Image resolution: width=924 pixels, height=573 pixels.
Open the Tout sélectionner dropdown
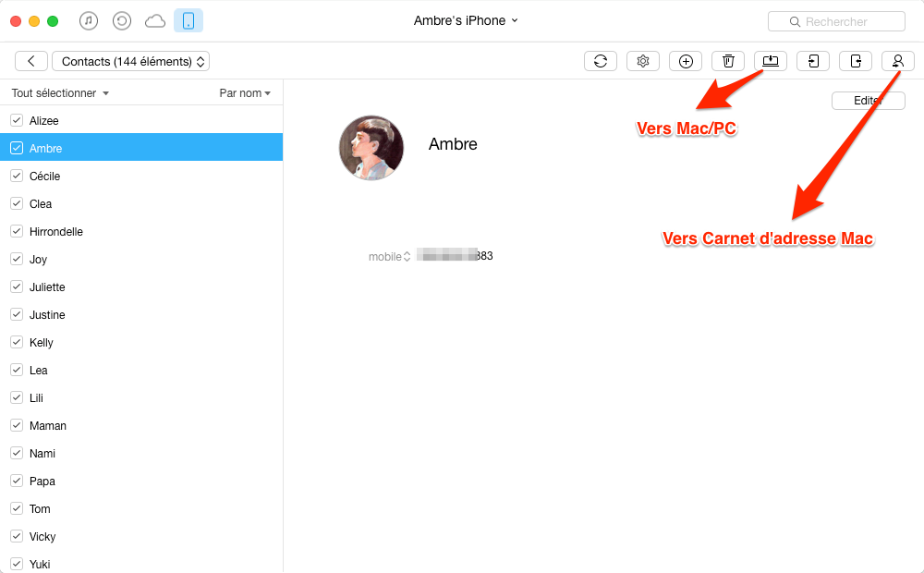60,93
